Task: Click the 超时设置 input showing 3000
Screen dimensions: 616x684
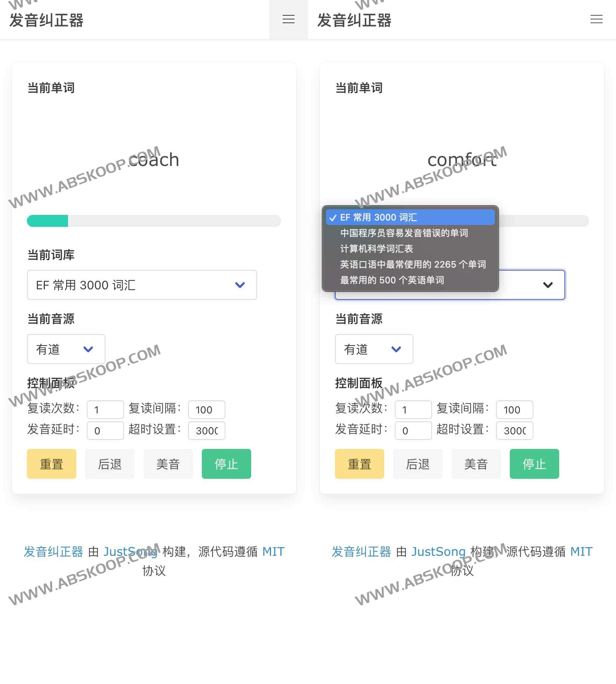Action: 206,430
